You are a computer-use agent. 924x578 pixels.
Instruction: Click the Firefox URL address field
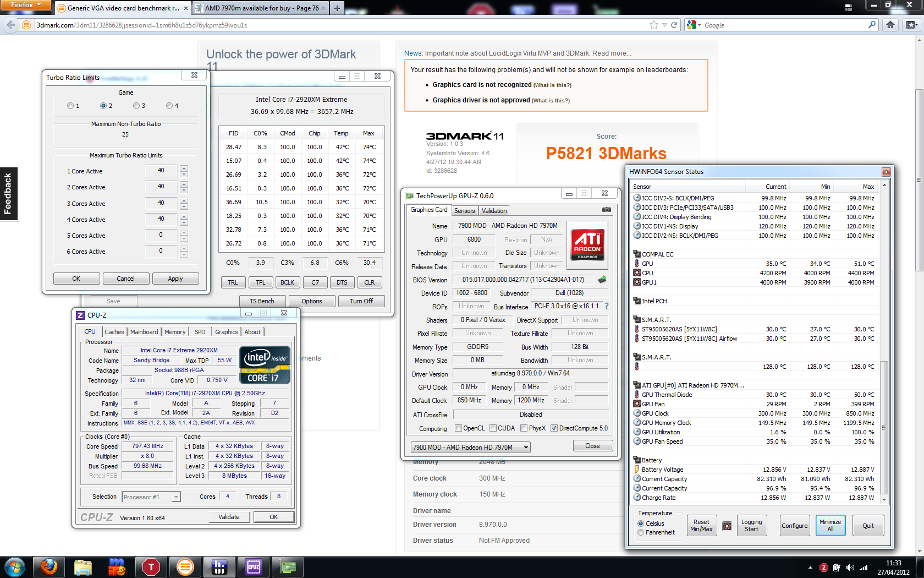coord(341,25)
